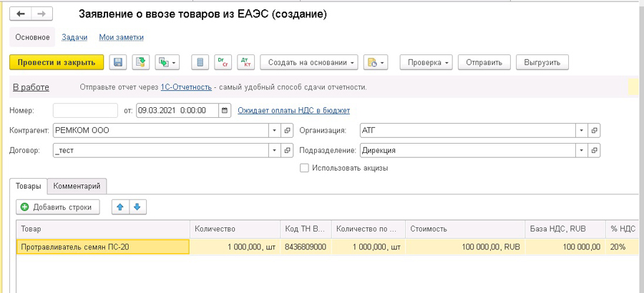Open the attached files icon dropdown
The width and height of the screenshot is (644, 293).
click(376, 62)
